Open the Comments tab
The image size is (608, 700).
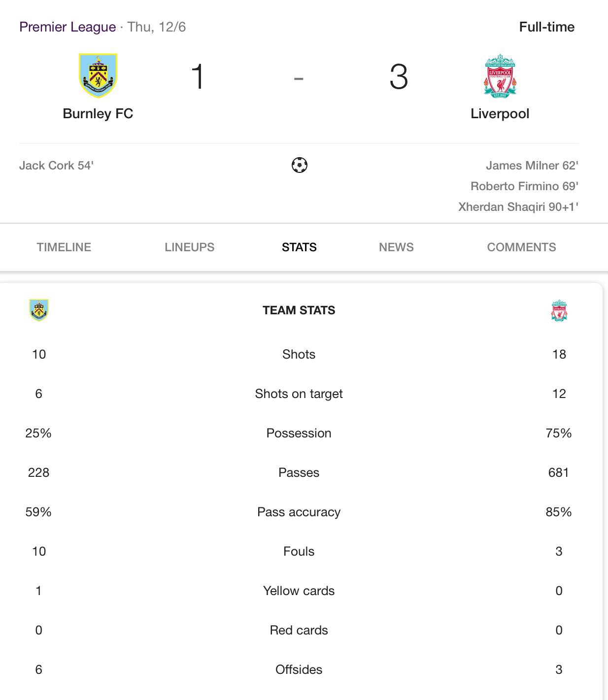521,247
